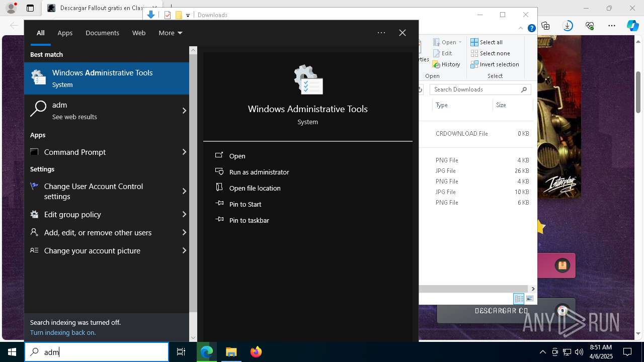
Task: Open network icon in system tray
Action: click(567, 352)
